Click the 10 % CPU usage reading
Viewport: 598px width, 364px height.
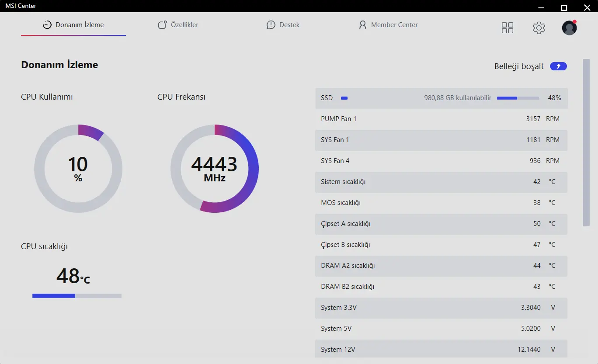(x=78, y=169)
